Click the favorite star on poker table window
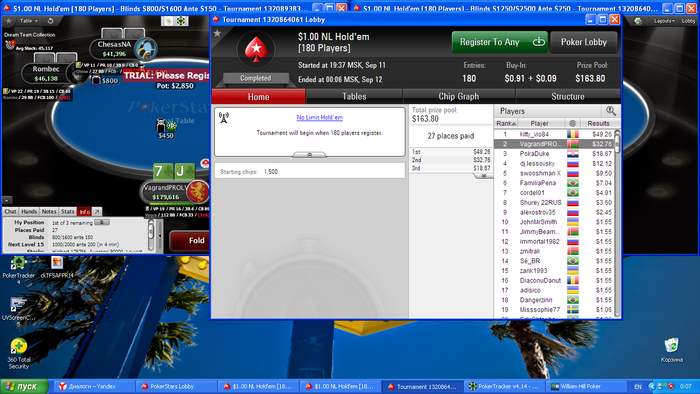Screen dimensions: 700x394 point(8,21)
